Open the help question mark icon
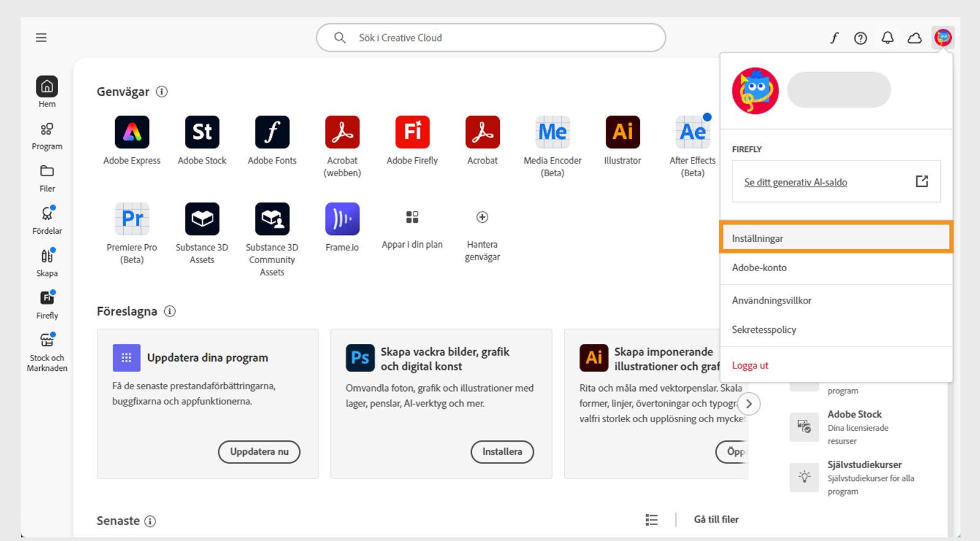Viewport: 980px width, 541px height. (x=861, y=38)
